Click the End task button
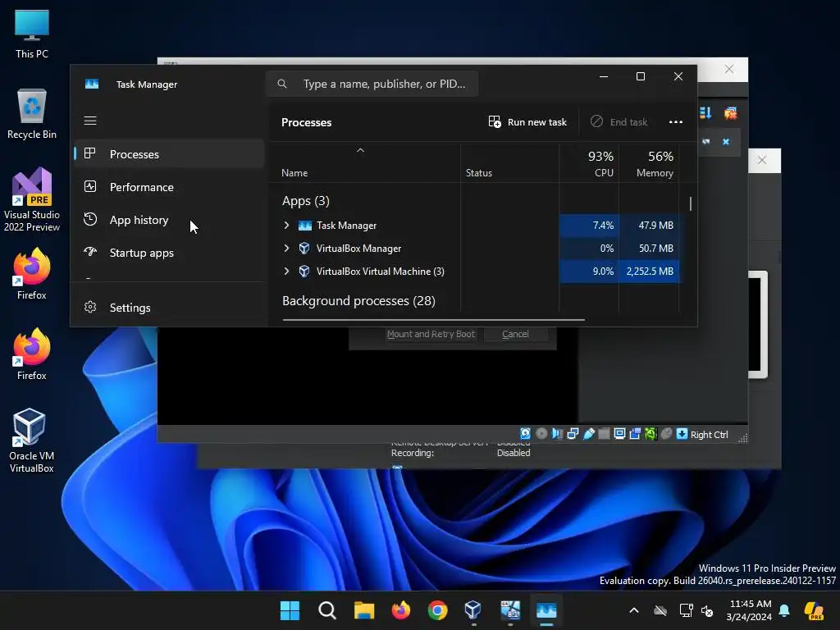The width and height of the screenshot is (840, 630). click(x=619, y=122)
